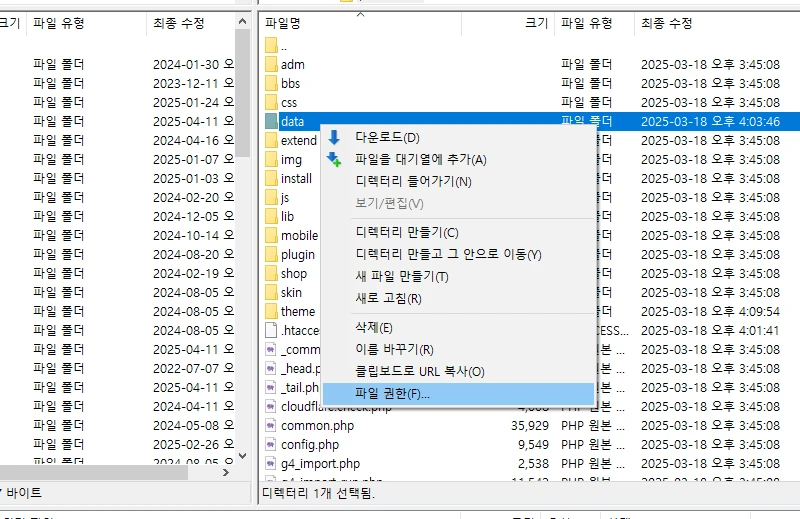Click local pane horizontal scroll-right arrow
The height and width of the screenshot is (519, 800).
(226, 473)
